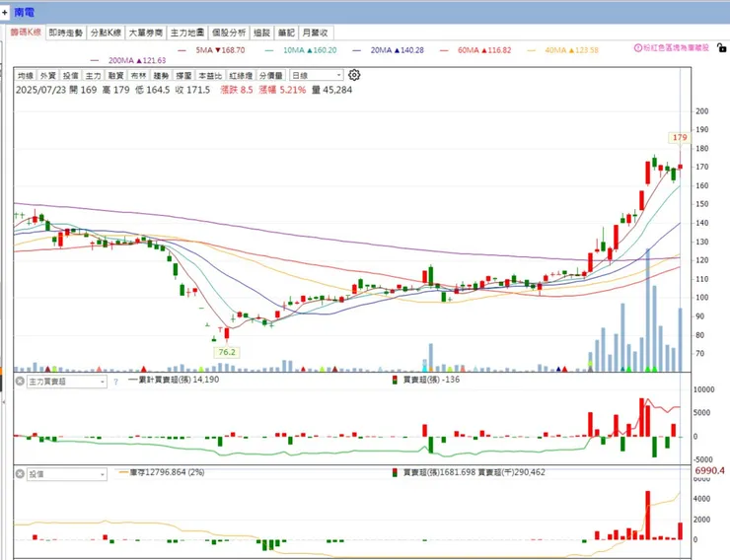Switch to the 即時走勢 tab
Viewport: 730px width, 560px height.
pos(66,33)
